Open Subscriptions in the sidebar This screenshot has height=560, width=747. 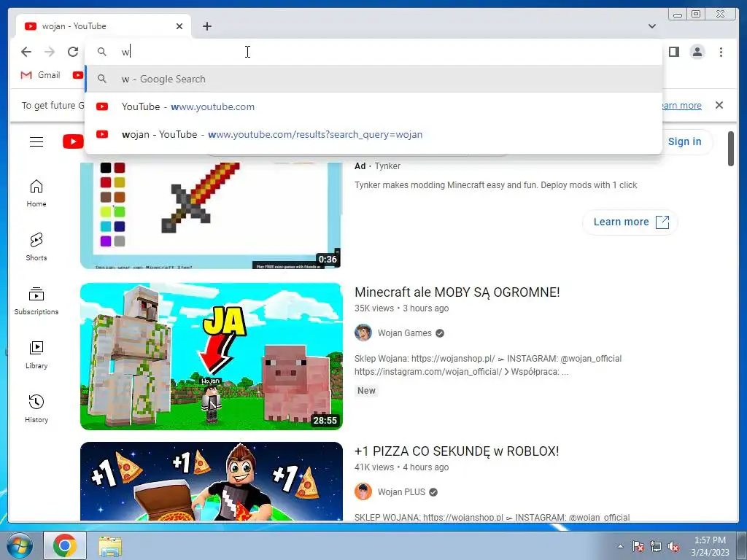coord(36,301)
